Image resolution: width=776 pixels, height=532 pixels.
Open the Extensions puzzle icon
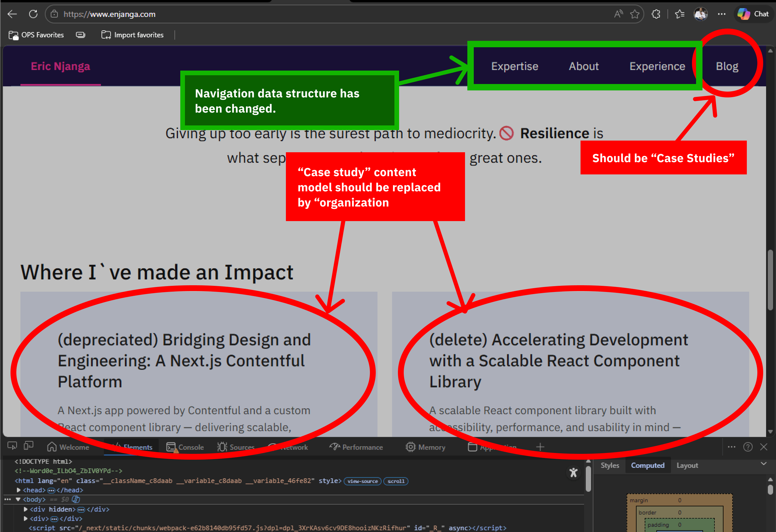pyautogui.click(x=656, y=14)
